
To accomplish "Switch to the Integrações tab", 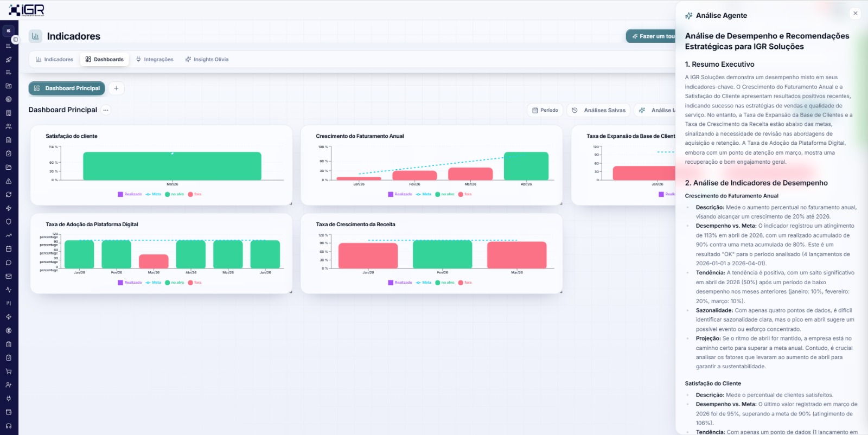I will pyautogui.click(x=155, y=60).
